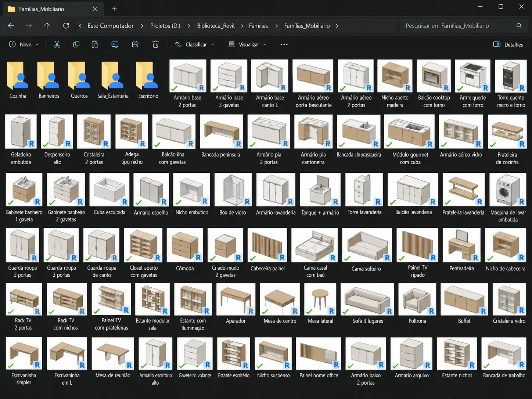The image size is (532, 399).
Task: Expand chevron after Famílias_Mobiliario in breadcrumb
Action: pos(337,26)
